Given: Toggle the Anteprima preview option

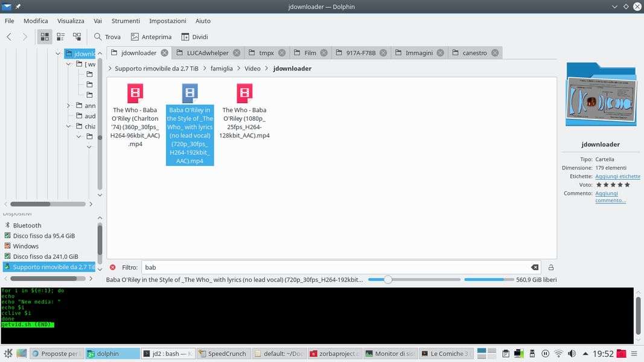Looking at the screenshot, I should click(x=151, y=37).
